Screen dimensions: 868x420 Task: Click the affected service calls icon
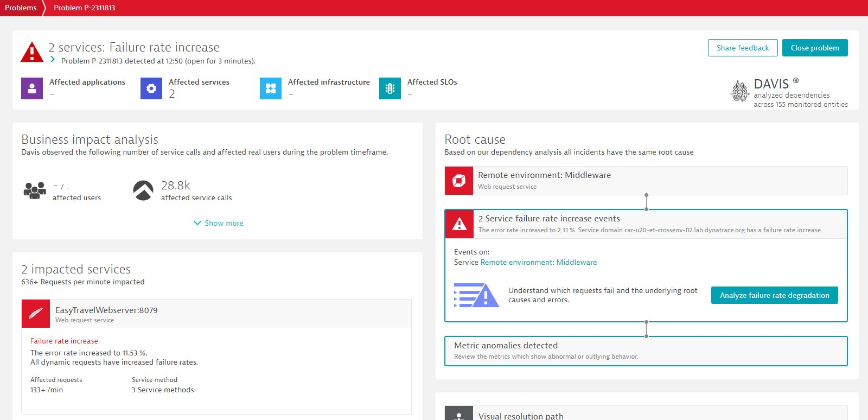(143, 190)
